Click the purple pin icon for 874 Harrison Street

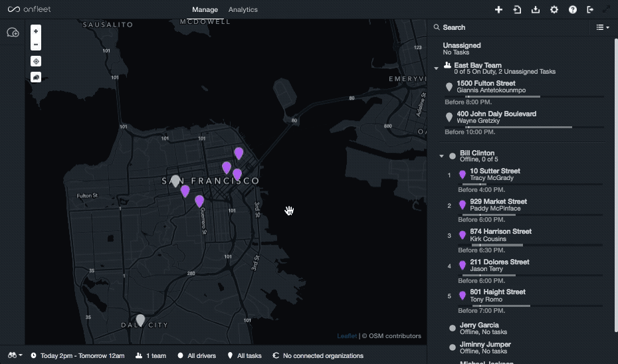tap(463, 235)
